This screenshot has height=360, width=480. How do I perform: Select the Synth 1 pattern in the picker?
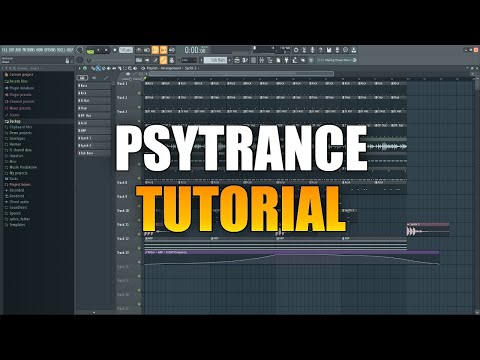(94, 138)
